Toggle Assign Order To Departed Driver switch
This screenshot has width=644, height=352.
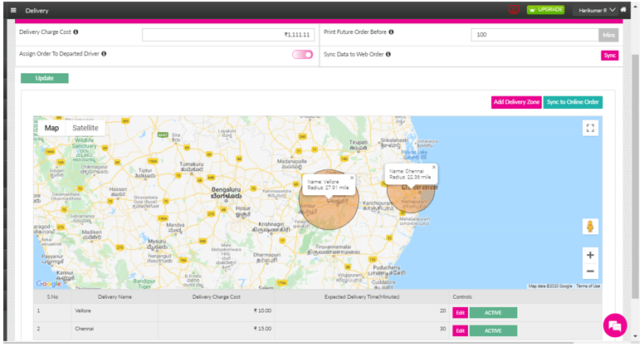[303, 55]
